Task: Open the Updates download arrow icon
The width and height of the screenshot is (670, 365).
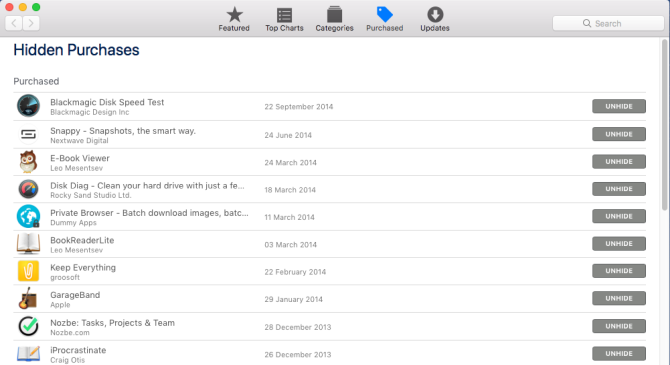Action: (435, 15)
